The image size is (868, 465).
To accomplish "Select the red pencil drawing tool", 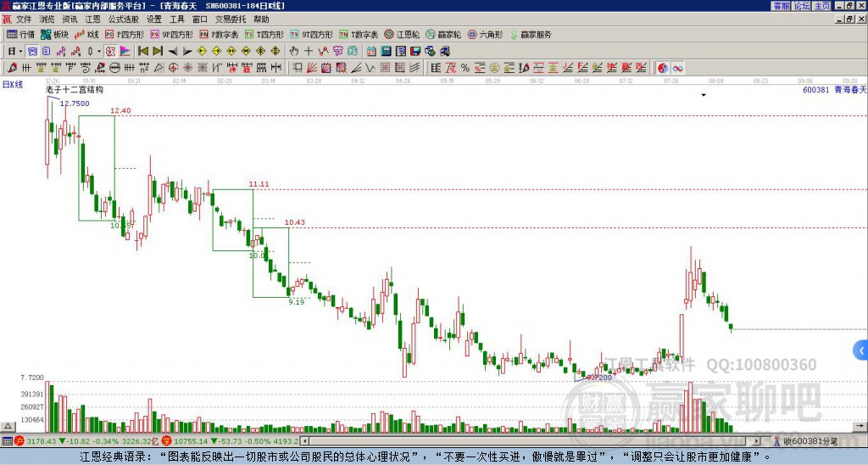I will pos(12,68).
